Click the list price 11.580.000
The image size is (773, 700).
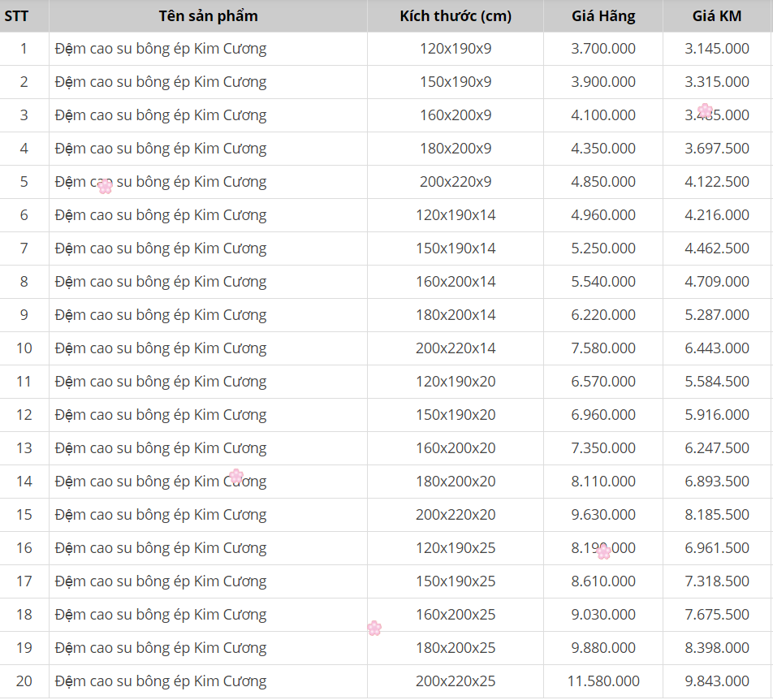602,681
